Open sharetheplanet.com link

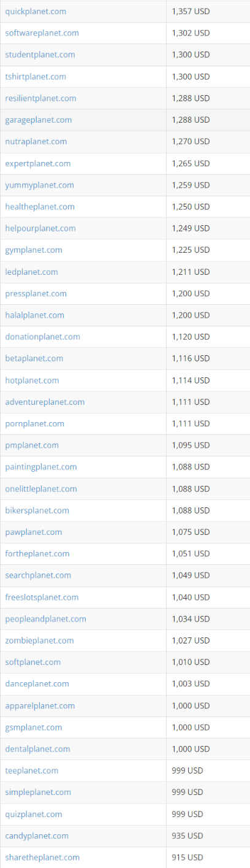pyautogui.click(x=42, y=858)
